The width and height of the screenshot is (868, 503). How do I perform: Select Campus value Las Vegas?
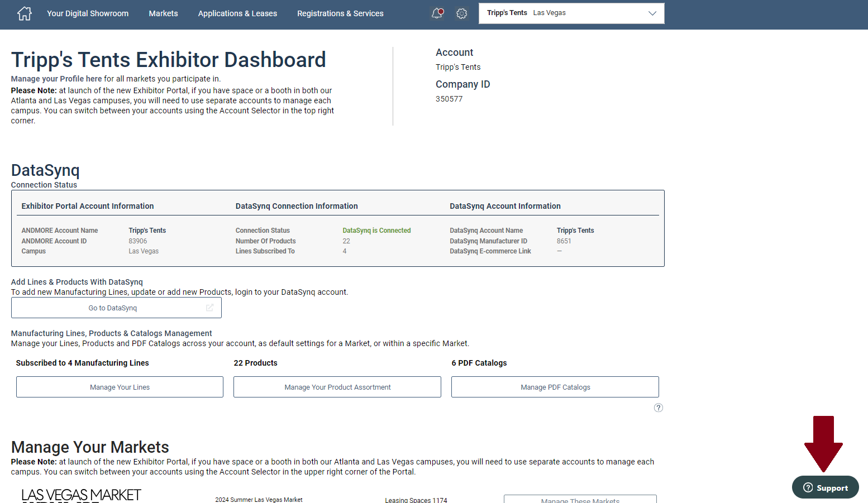tap(144, 251)
